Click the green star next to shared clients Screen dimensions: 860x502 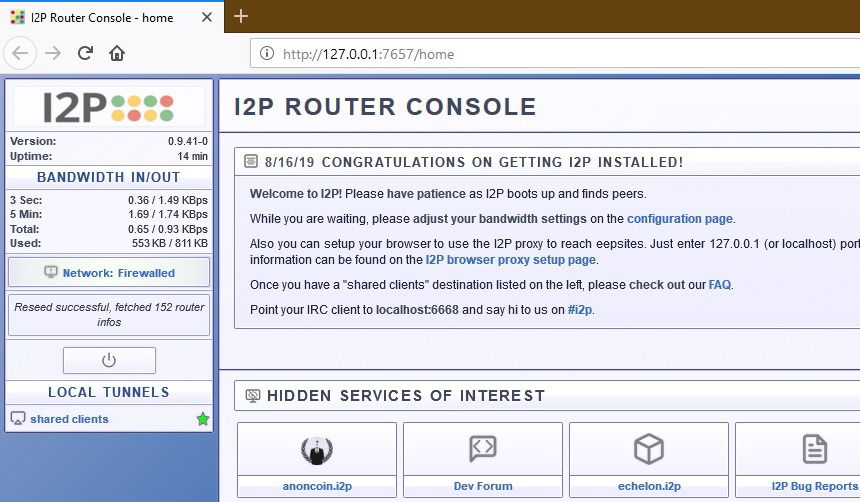(x=203, y=419)
